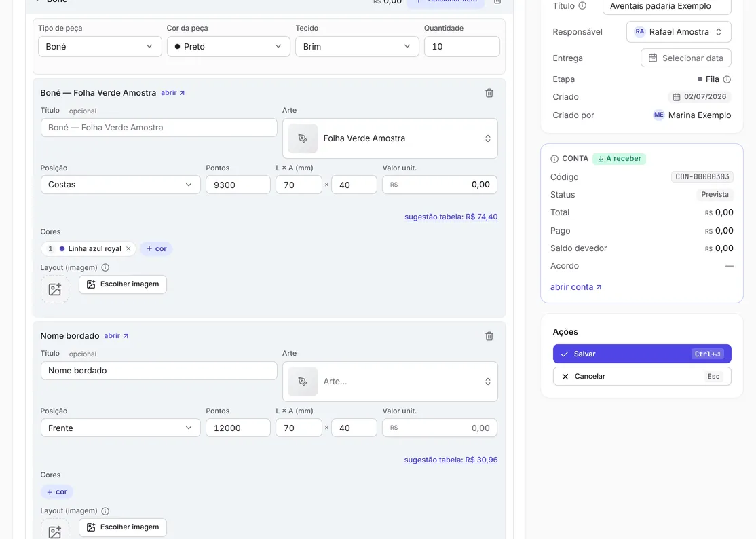This screenshot has width=756, height=539.
Task: Change Responsável Rafael Amostra
Action: click(x=679, y=32)
